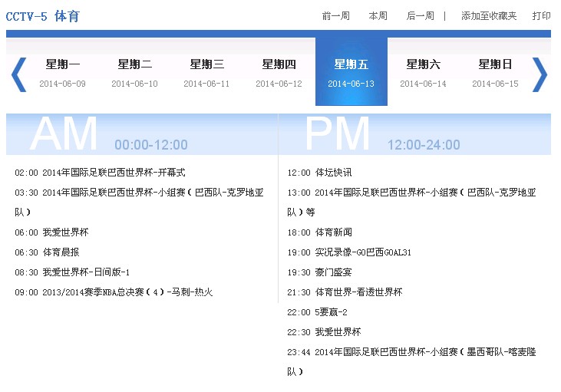Click the 打印 print link

(541, 16)
